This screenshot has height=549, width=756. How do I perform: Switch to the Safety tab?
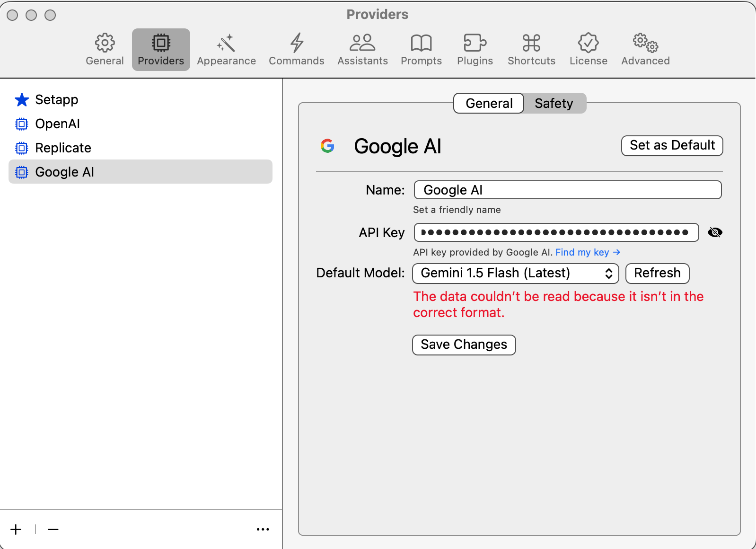pos(554,103)
